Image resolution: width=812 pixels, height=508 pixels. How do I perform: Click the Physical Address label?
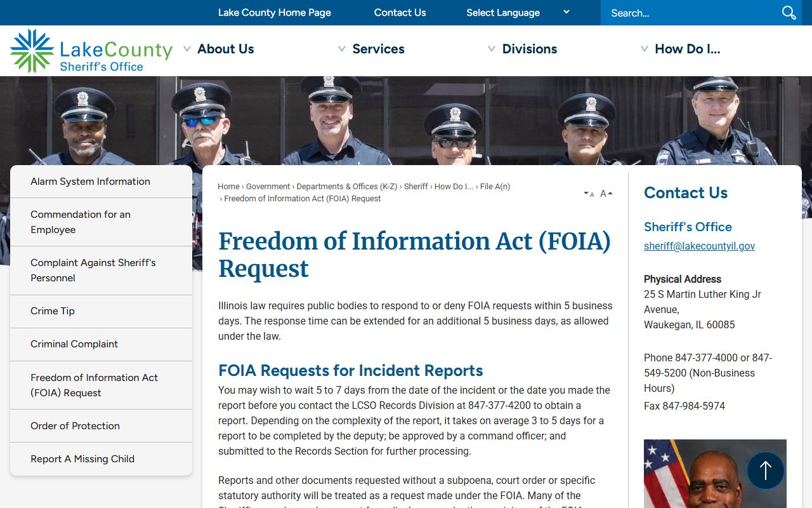tap(683, 279)
